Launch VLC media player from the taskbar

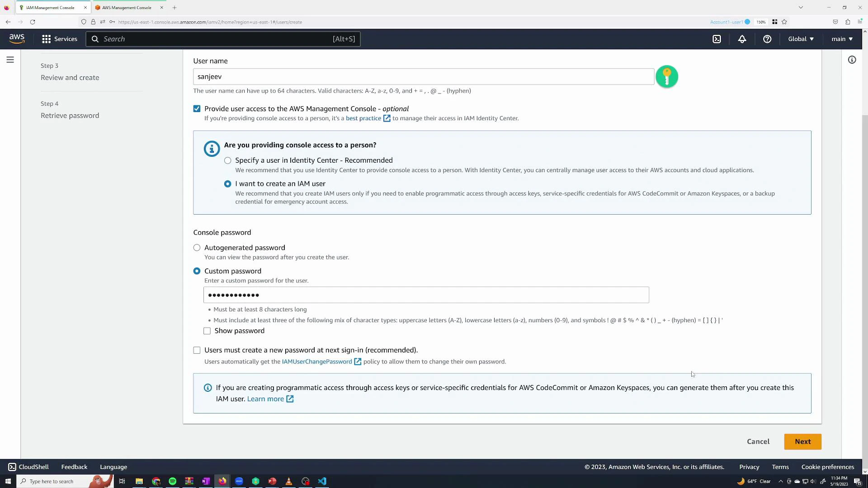pyautogui.click(x=289, y=481)
